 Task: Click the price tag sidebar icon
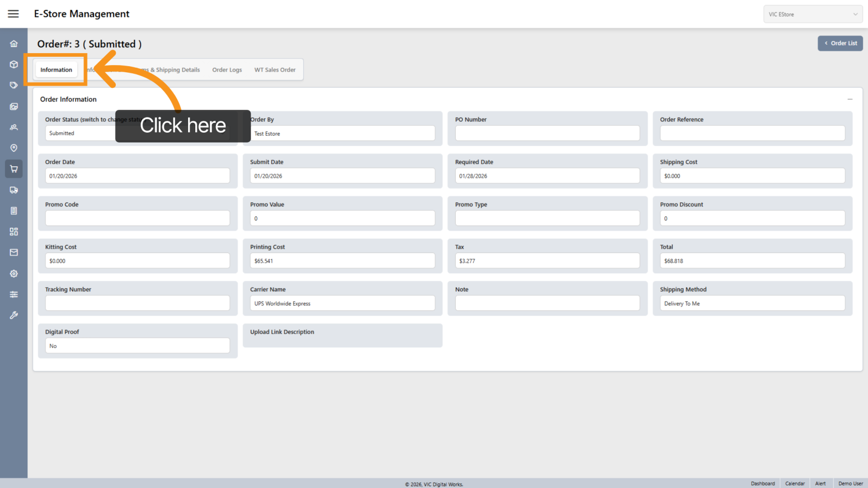(x=14, y=85)
